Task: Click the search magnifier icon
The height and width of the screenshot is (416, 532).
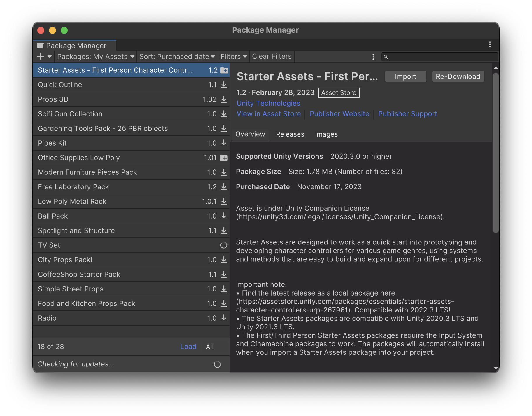Action: tap(386, 57)
